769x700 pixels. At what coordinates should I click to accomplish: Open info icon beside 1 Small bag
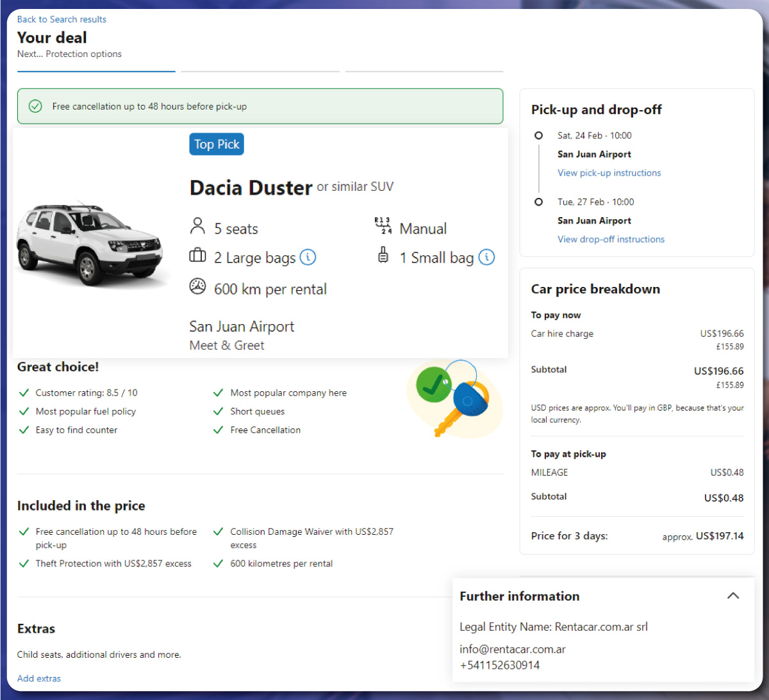click(x=487, y=257)
